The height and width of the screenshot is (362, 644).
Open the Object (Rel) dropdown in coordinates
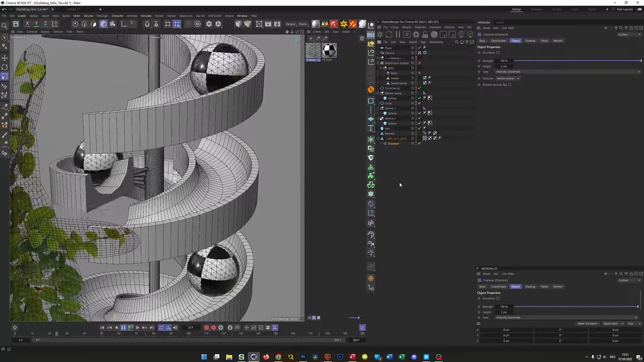pos(613,323)
